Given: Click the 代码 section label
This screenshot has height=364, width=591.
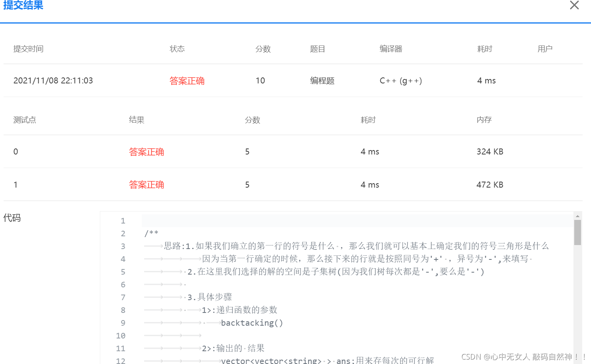Looking at the screenshot, I should [x=12, y=218].
